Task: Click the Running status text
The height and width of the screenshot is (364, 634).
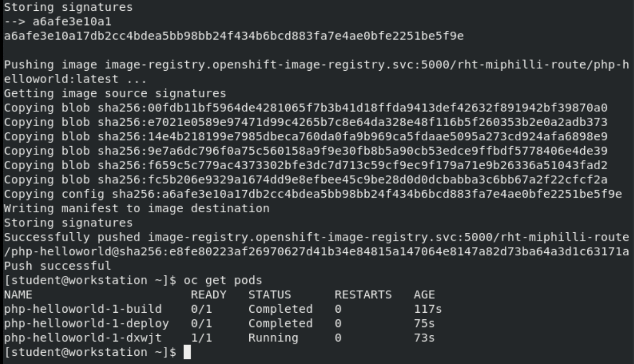Action: coord(273,338)
